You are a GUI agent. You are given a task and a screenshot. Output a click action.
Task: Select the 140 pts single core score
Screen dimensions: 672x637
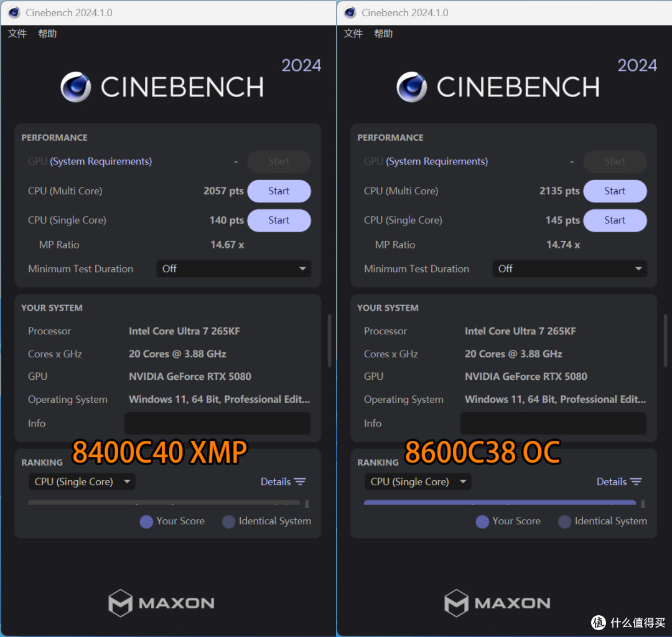pyautogui.click(x=226, y=220)
